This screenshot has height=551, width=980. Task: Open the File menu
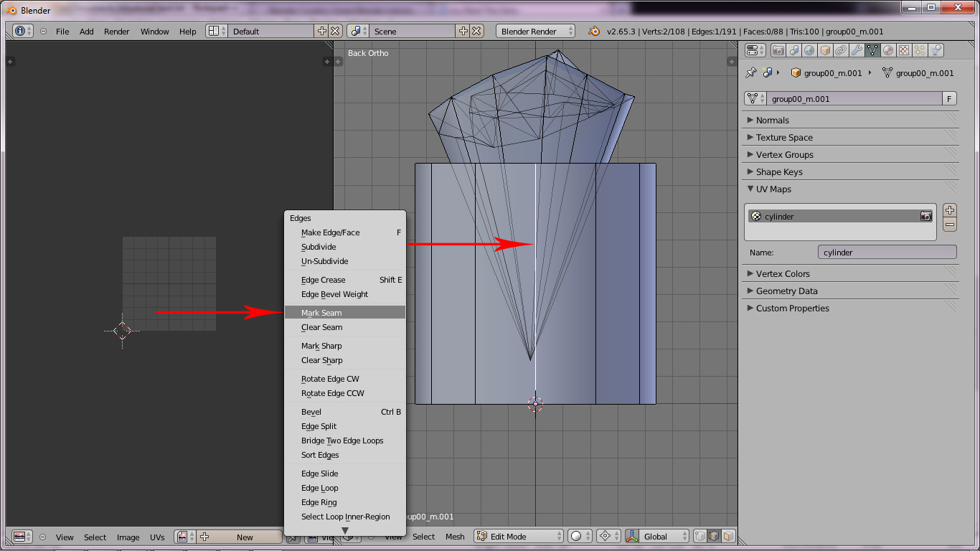point(62,32)
